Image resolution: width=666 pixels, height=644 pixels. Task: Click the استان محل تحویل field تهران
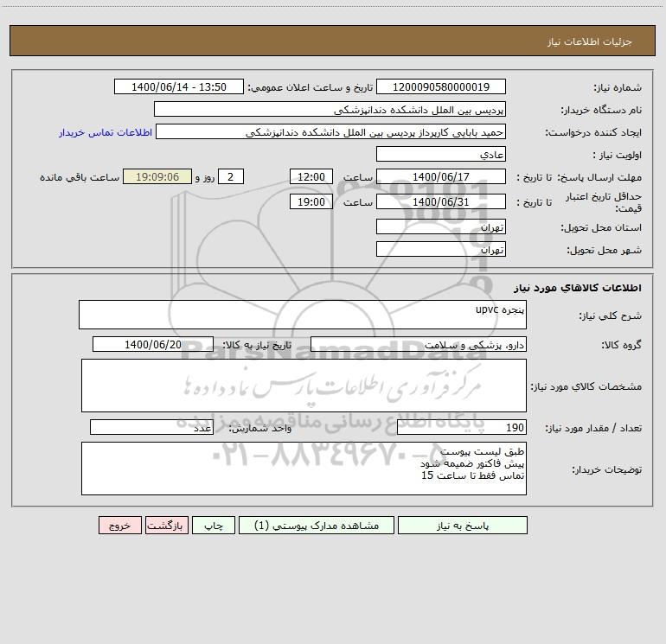(x=441, y=227)
